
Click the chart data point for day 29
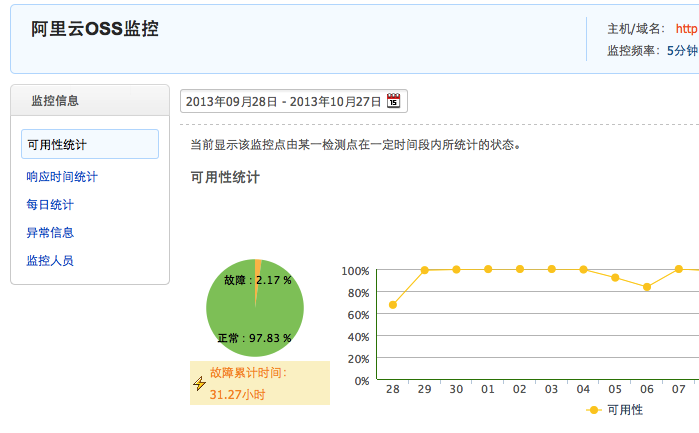425,270
